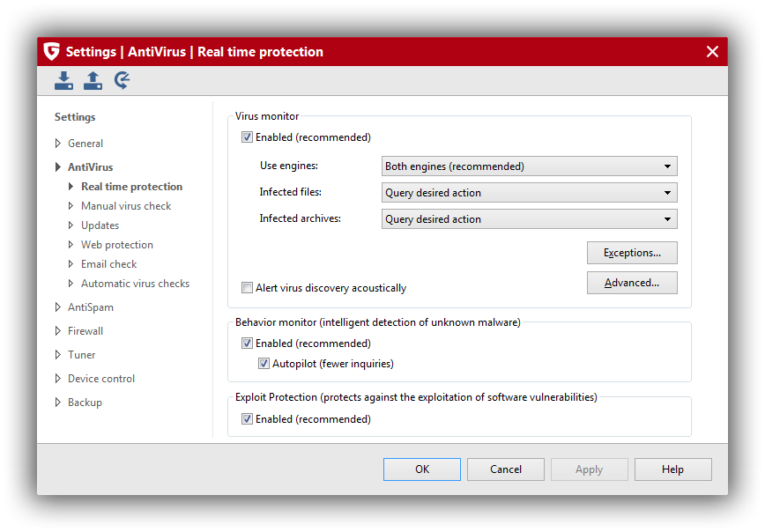Image resolution: width=765 pixels, height=532 pixels.
Task: Click the save settings (upload) toolbar icon
Action: [x=93, y=80]
